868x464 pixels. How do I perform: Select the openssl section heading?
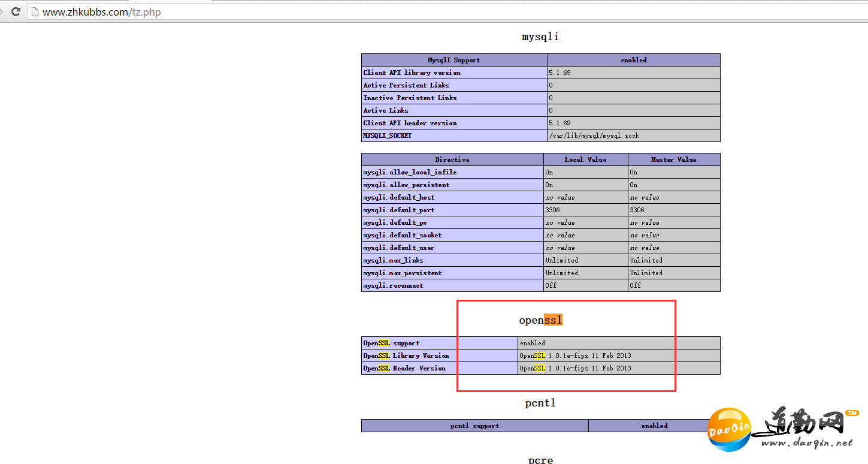pyautogui.click(x=541, y=320)
